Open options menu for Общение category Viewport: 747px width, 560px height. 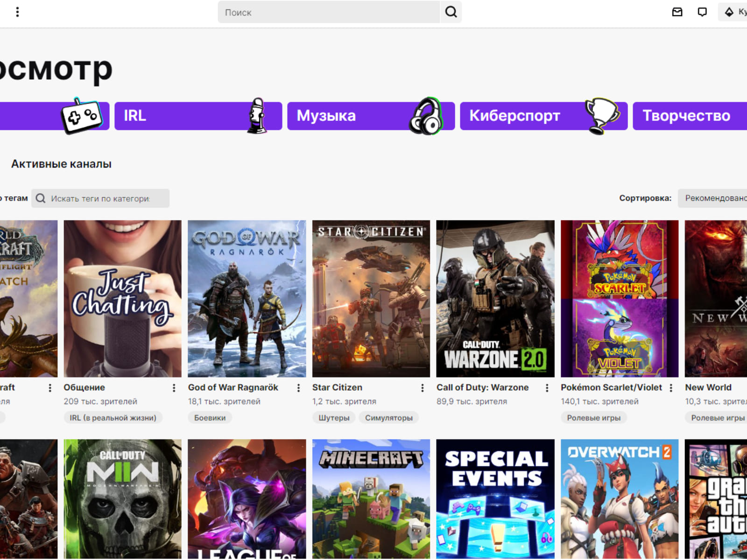(x=174, y=388)
